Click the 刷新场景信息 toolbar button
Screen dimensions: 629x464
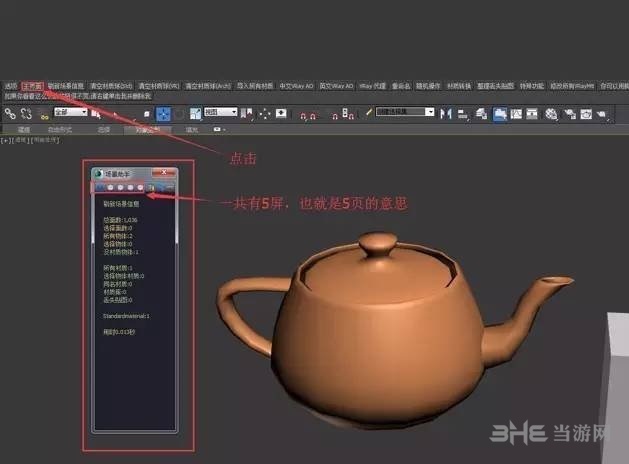tap(65, 86)
